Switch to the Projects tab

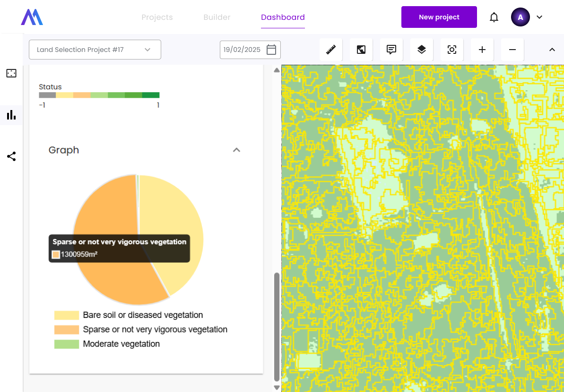pos(157,17)
